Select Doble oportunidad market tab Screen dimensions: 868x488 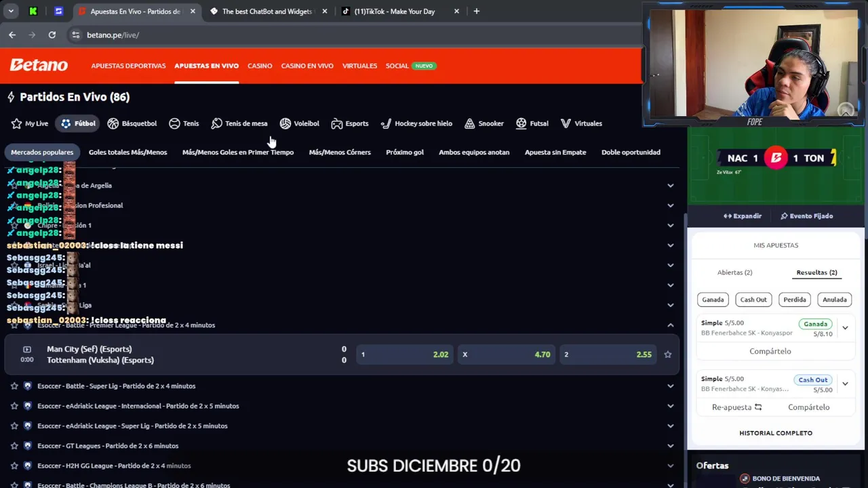tap(631, 152)
